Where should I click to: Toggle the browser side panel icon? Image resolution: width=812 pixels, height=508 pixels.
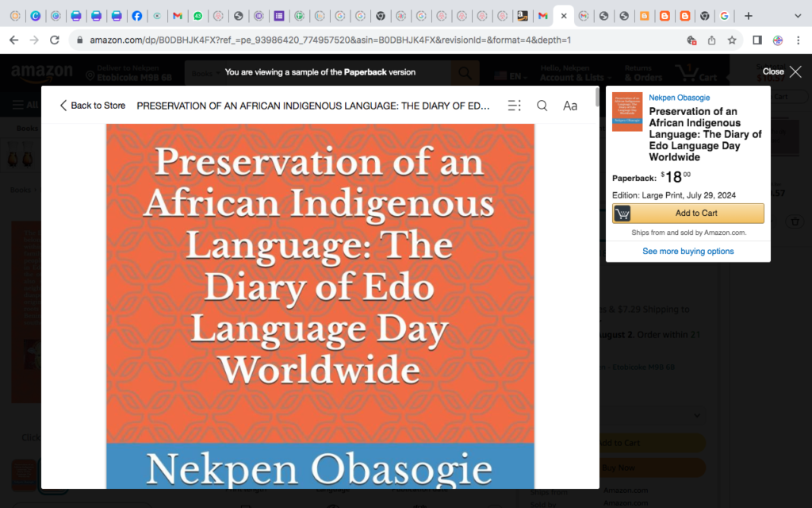[757, 40]
